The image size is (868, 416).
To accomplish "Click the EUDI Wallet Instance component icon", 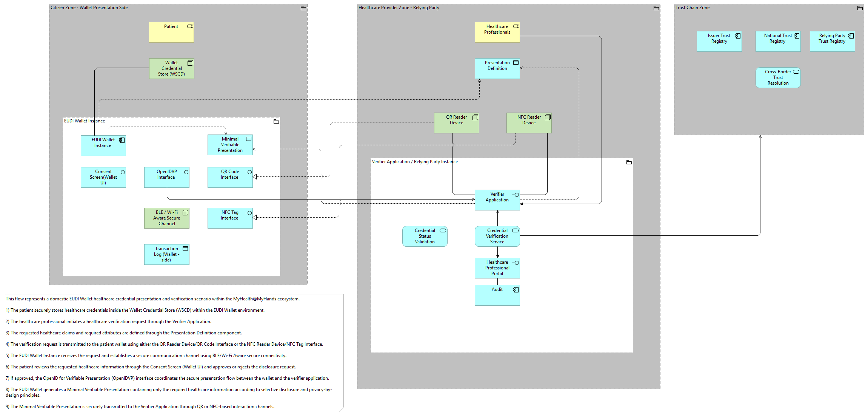I will [122, 140].
